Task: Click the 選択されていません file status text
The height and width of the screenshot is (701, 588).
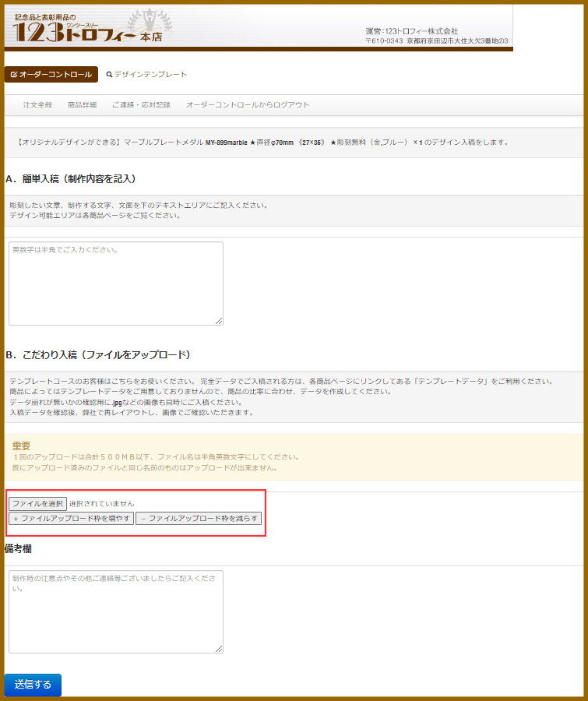Action: (101, 504)
